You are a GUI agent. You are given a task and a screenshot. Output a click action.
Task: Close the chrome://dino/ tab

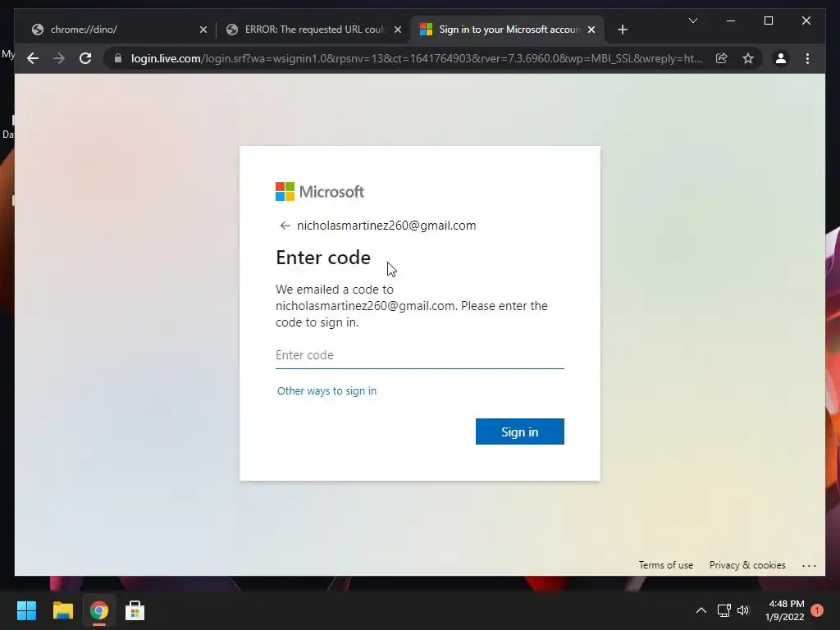pos(203,30)
